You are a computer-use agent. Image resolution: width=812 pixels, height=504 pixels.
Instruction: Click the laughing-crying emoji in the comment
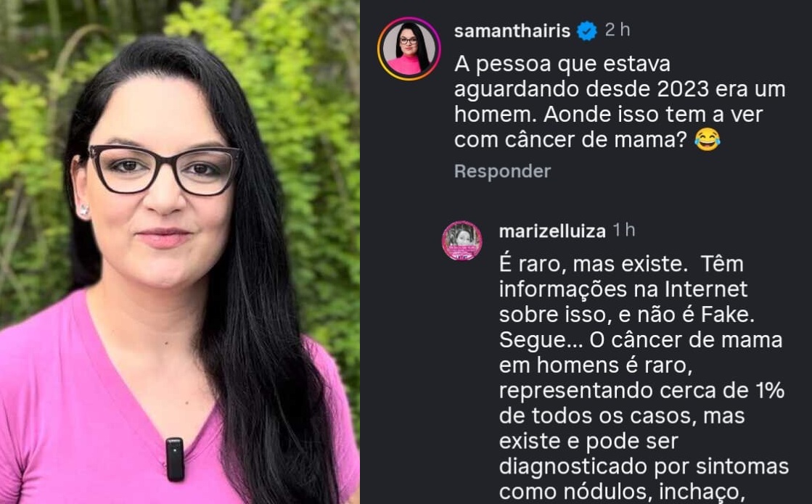[708, 140]
